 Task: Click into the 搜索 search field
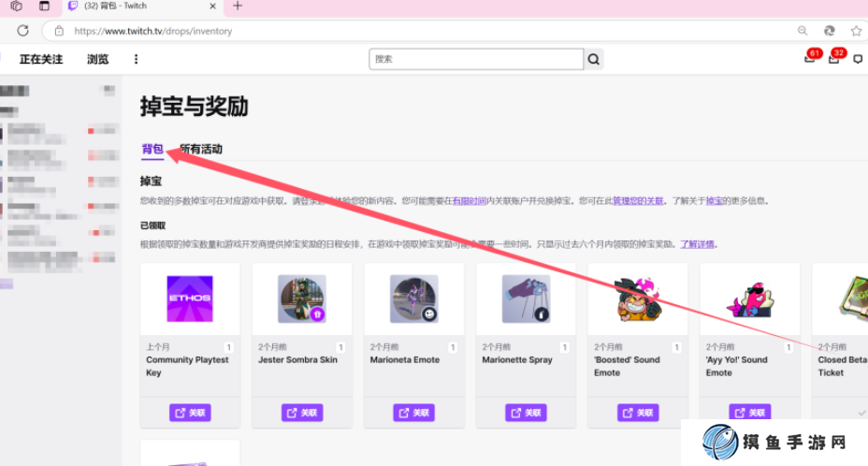coord(475,60)
